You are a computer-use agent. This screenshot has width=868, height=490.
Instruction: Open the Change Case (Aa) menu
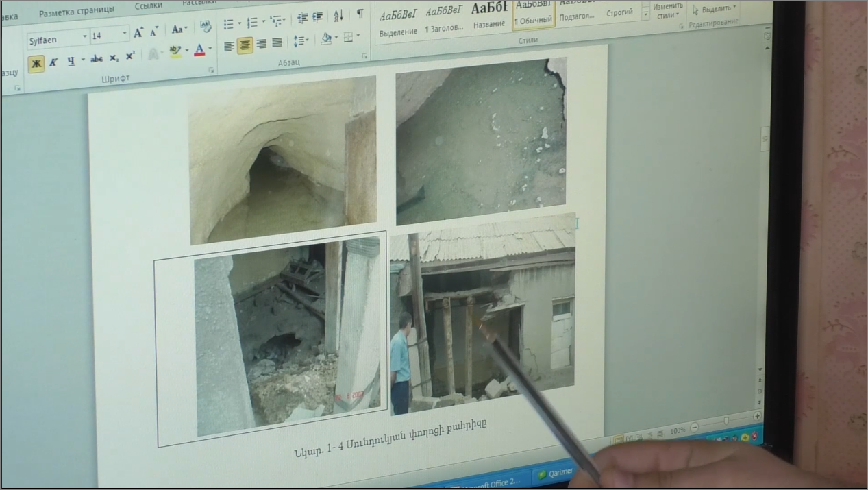[179, 29]
